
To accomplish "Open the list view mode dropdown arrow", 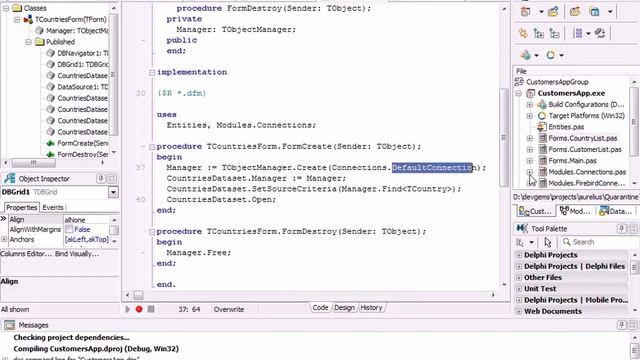I will [x=588, y=34].
